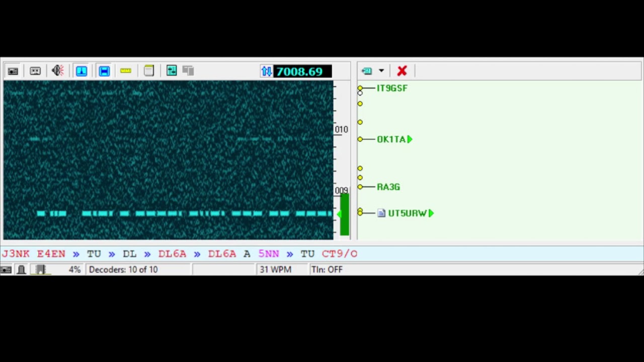Viewport: 644px width, 362px height.
Task: Click the green signal level bar
Action: pyautogui.click(x=344, y=215)
